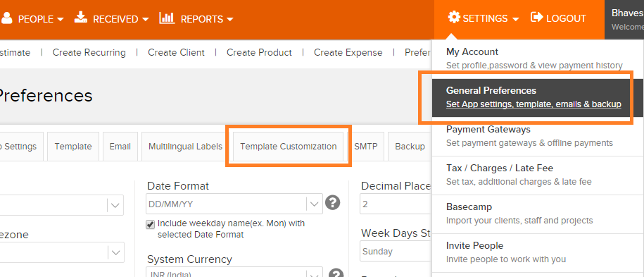Click 'Set profile,password & view payment history'
Image resolution: width=644 pixels, height=277 pixels.
[534, 66]
